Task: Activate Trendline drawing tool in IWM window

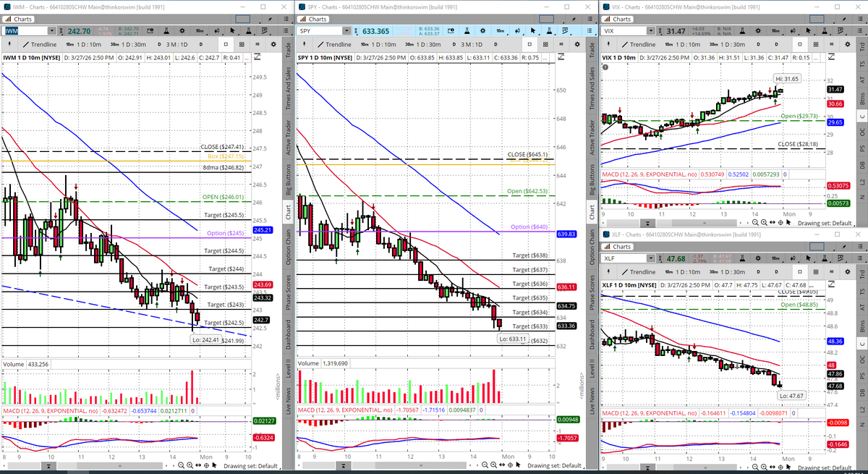Action: click(x=40, y=44)
